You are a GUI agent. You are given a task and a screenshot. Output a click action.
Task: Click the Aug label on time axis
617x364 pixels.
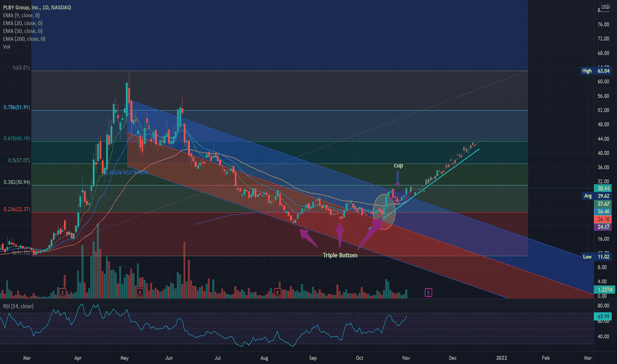click(x=264, y=358)
